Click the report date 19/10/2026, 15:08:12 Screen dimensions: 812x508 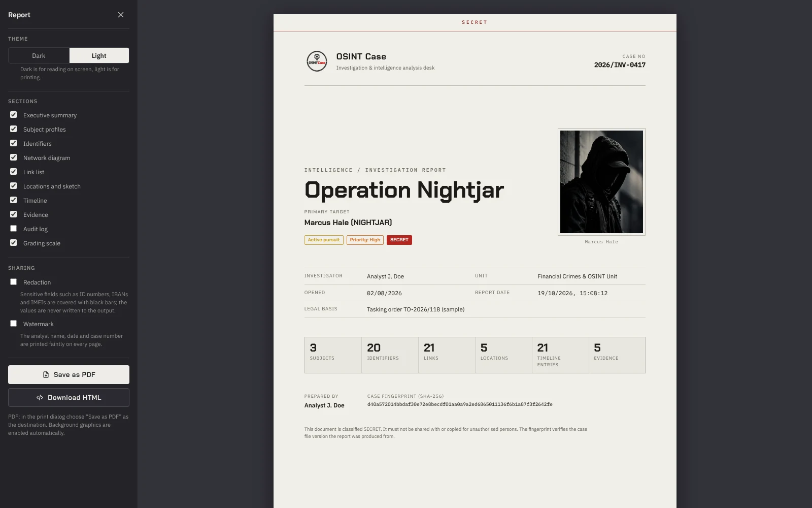point(572,293)
